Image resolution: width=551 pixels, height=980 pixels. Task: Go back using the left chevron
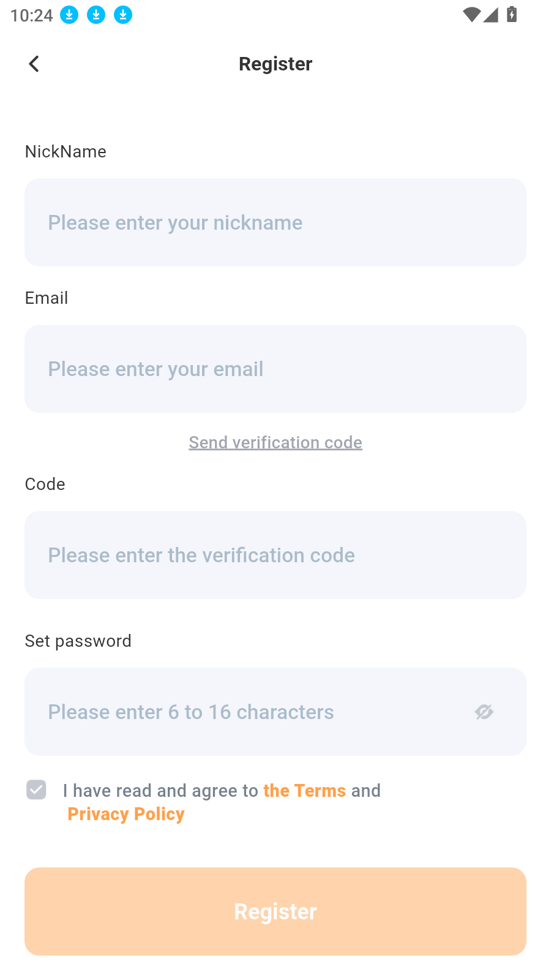click(34, 64)
